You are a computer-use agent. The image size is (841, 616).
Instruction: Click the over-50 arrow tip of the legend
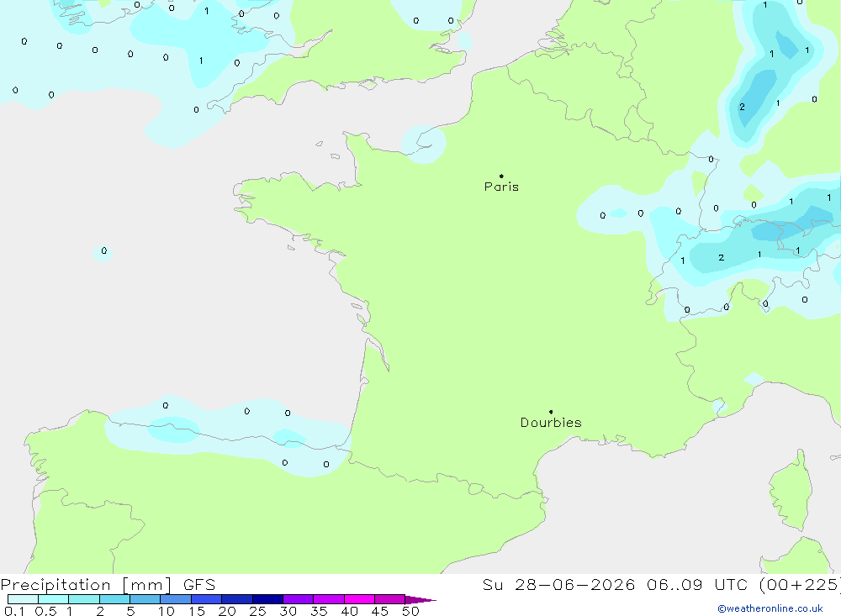pyautogui.click(x=421, y=600)
